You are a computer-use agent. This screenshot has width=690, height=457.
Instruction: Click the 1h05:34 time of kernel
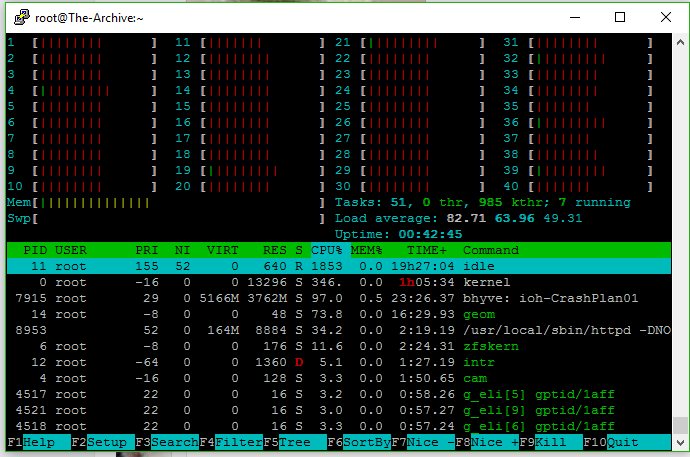point(427,282)
